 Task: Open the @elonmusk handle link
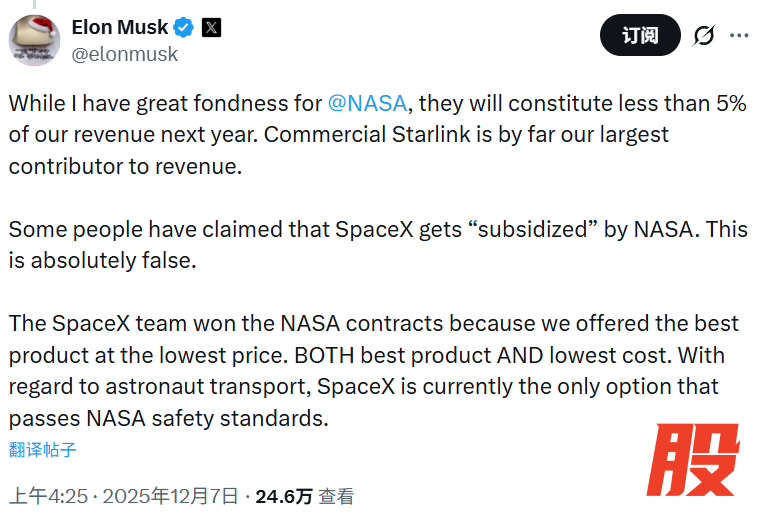point(125,54)
